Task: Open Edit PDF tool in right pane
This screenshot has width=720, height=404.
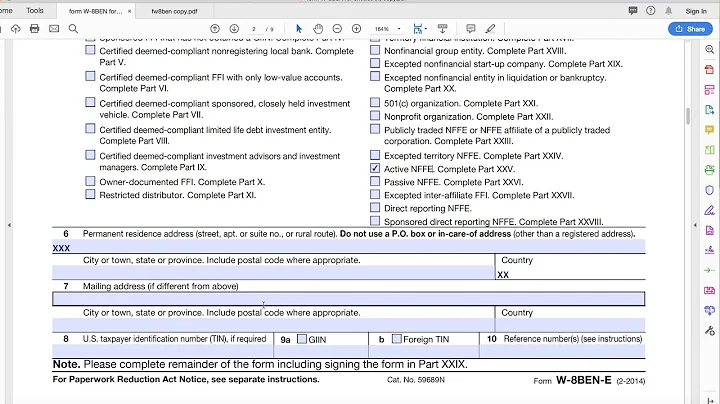Action: coord(709,90)
